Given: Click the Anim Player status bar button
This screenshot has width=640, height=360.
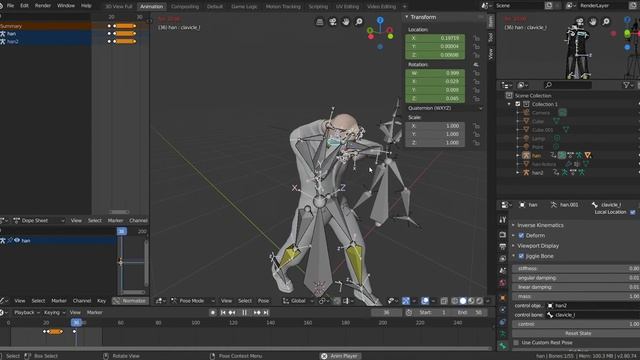Looking at the screenshot, I should (340, 356).
